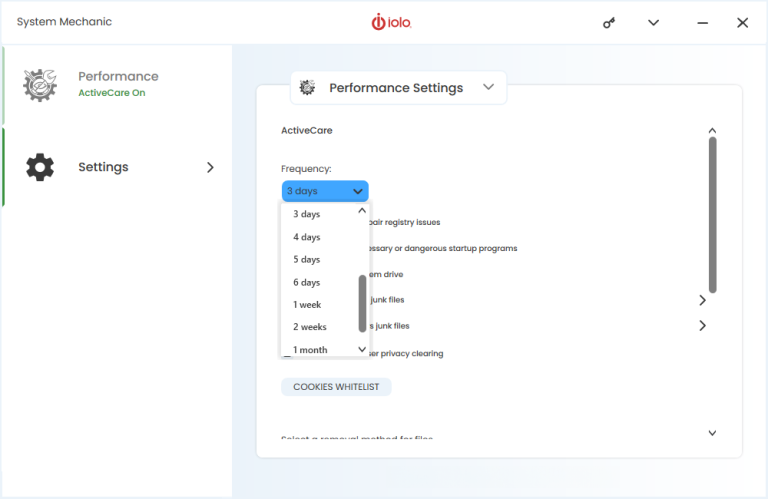Screen dimensions: 768x499
Task: Choose 2 weeks from frequency list
Action: [x=310, y=327]
